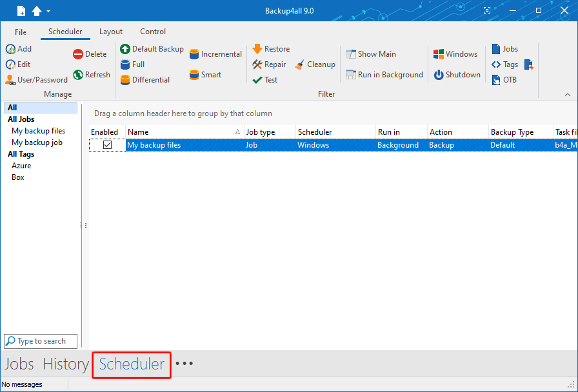Viewport: 578px width, 392px height.
Task: Collapse the ribbon with the chevron
Action: pos(567,95)
